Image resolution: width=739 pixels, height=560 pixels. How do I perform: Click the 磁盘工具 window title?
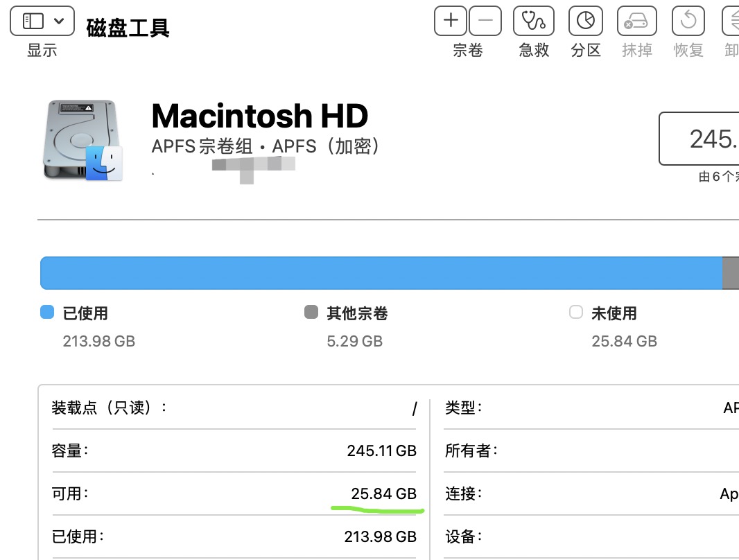[128, 27]
